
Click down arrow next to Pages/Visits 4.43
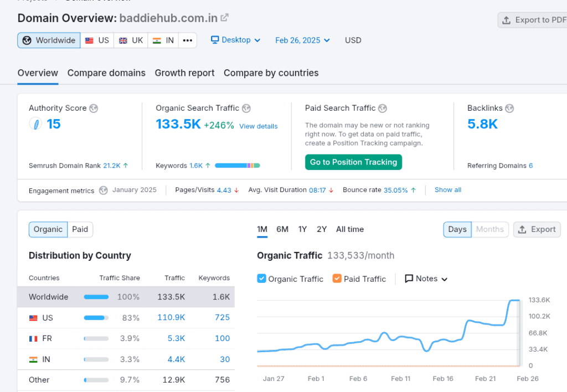click(236, 190)
